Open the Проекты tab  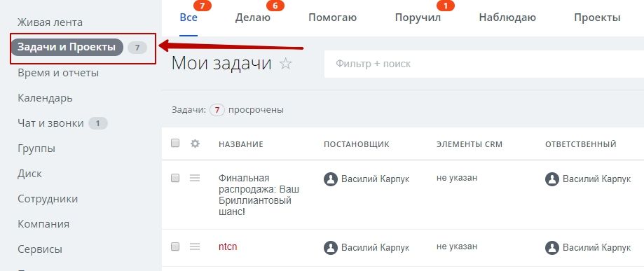tap(597, 18)
